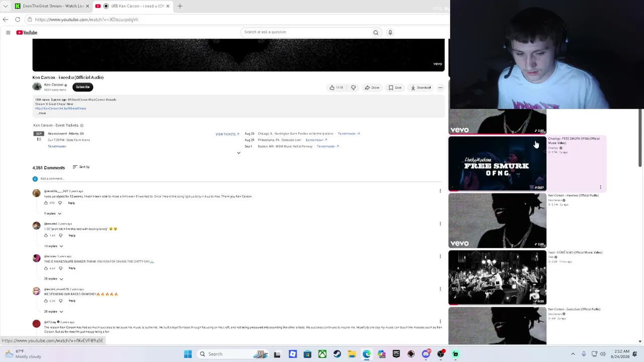Open File Explorer from the taskbar
644x362 pixels.
352,354
